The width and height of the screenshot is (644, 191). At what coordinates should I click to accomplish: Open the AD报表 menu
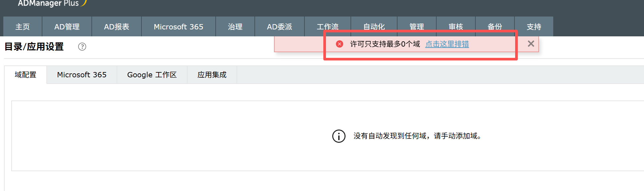point(117,27)
